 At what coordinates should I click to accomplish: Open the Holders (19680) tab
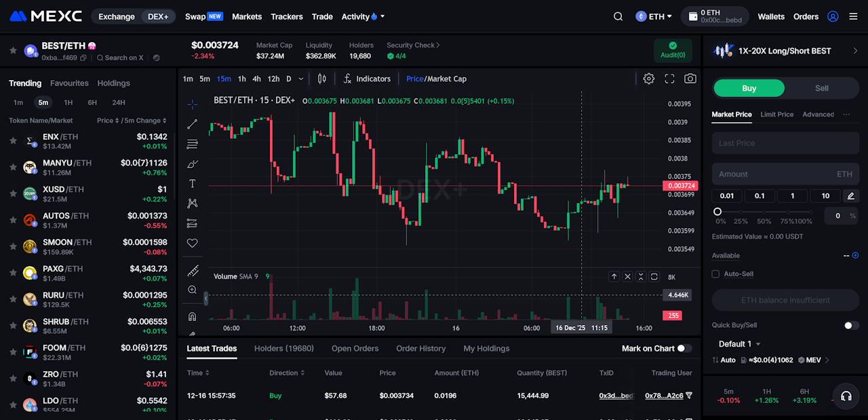coord(284,348)
